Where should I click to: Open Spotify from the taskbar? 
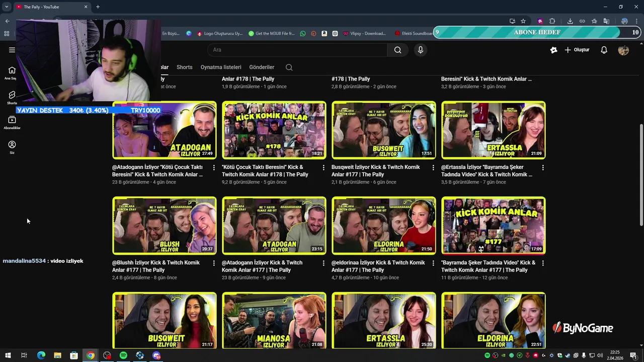tap(123, 355)
